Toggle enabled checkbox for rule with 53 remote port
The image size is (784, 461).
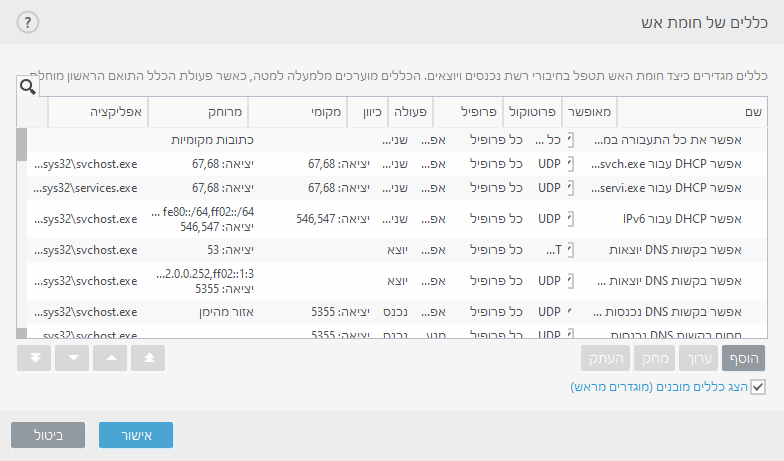(570, 250)
